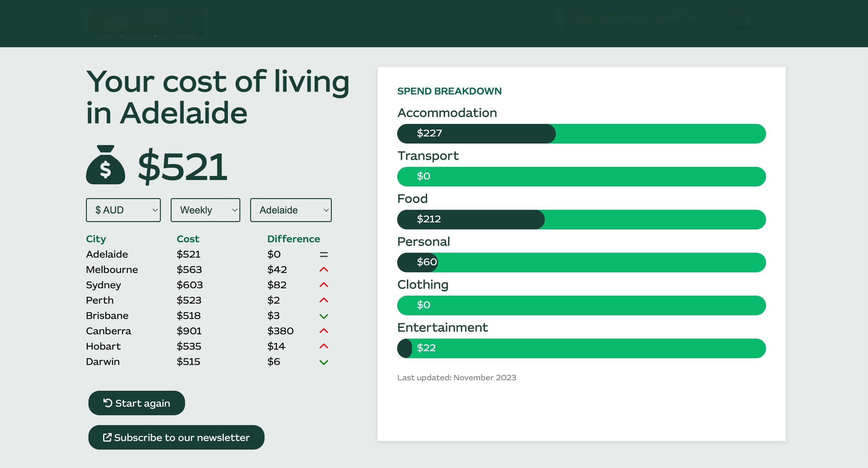Click the $535 cost for Hobart
The image size is (868, 468).
(x=189, y=347)
